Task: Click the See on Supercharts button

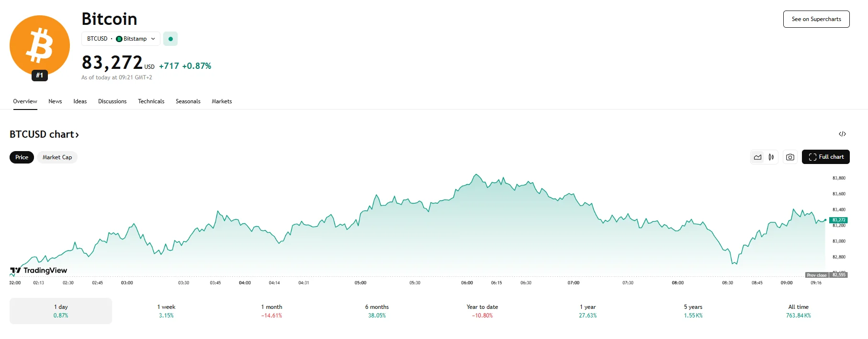Action: 816,19
